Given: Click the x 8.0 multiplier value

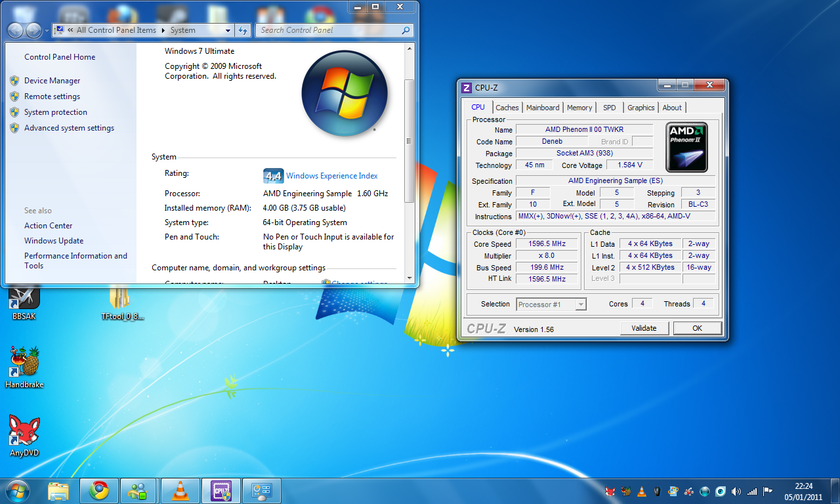Looking at the screenshot, I should [547, 256].
